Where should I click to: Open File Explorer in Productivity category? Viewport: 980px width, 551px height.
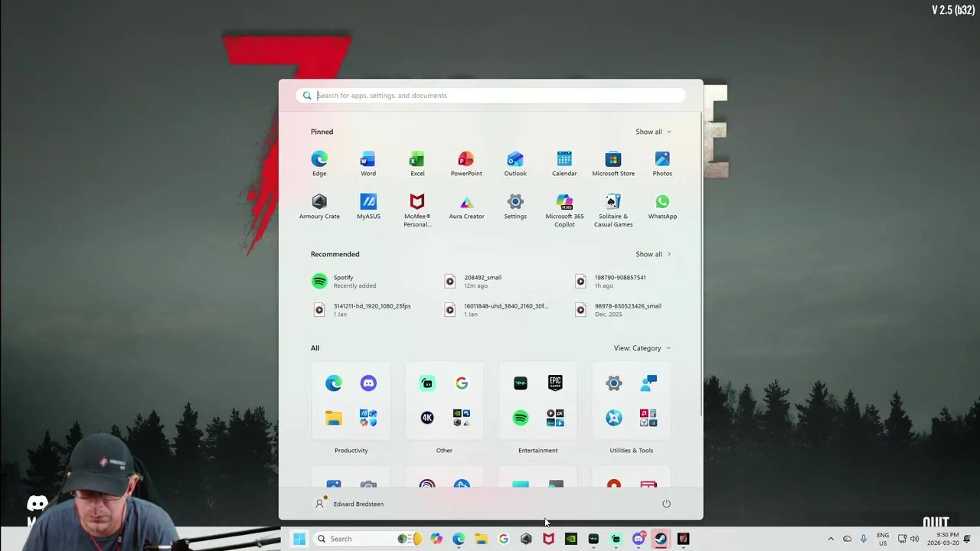[334, 418]
